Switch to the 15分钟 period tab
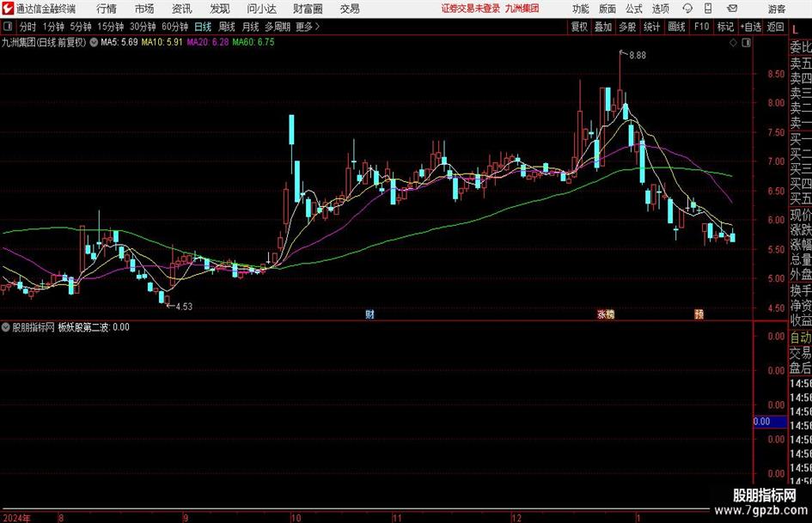 (x=110, y=27)
